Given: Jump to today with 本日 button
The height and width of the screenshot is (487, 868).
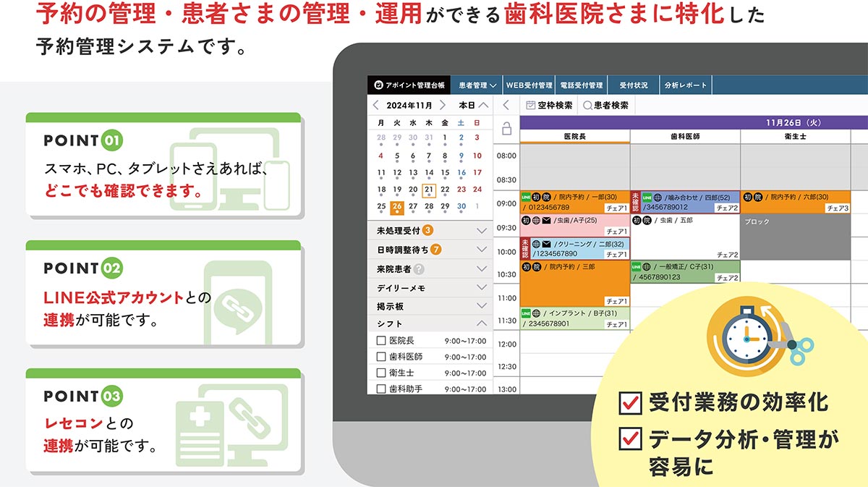Looking at the screenshot, I should [x=467, y=105].
